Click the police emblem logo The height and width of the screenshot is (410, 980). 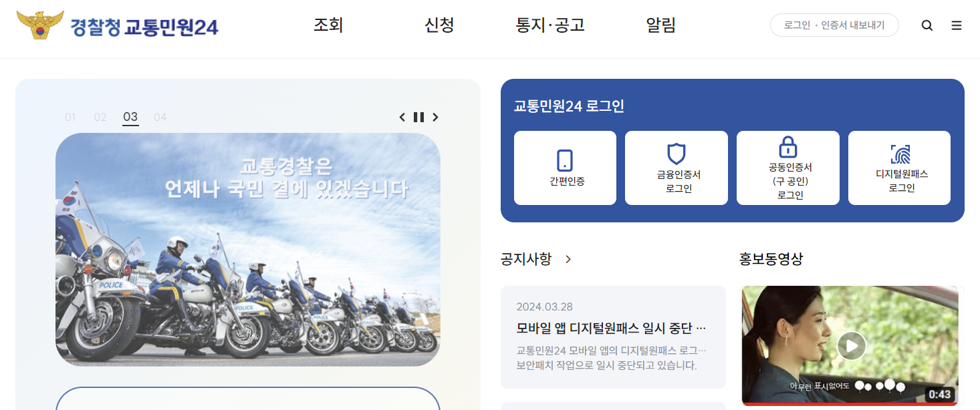point(40,25)
